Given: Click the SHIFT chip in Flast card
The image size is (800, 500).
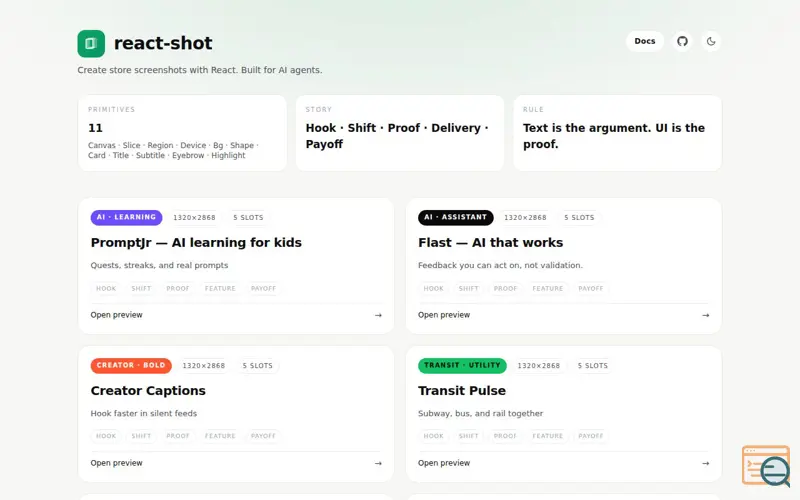Looking at the screenshot, I should click(469, 288).
